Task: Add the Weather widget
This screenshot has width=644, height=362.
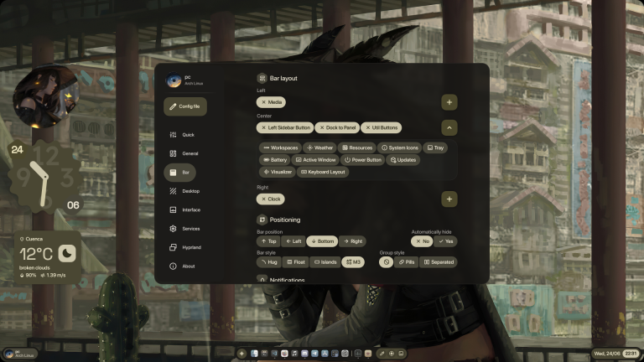Action: point(320,147)
